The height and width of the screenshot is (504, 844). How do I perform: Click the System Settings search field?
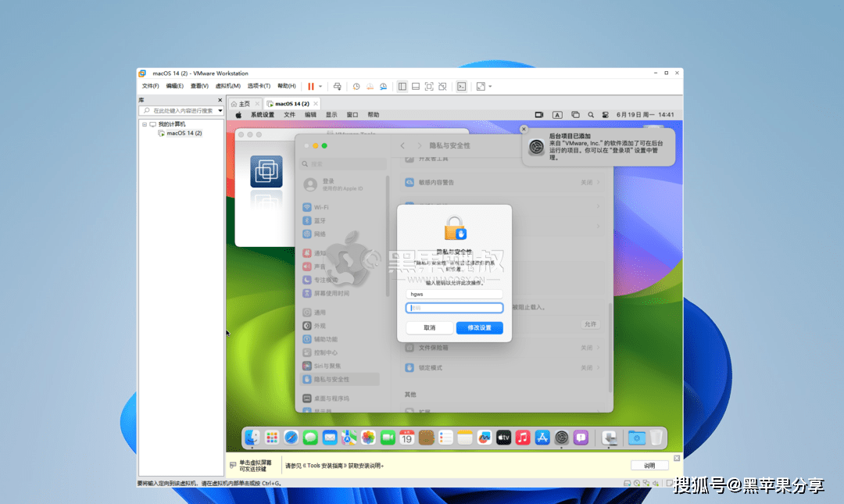coord(343,163)
